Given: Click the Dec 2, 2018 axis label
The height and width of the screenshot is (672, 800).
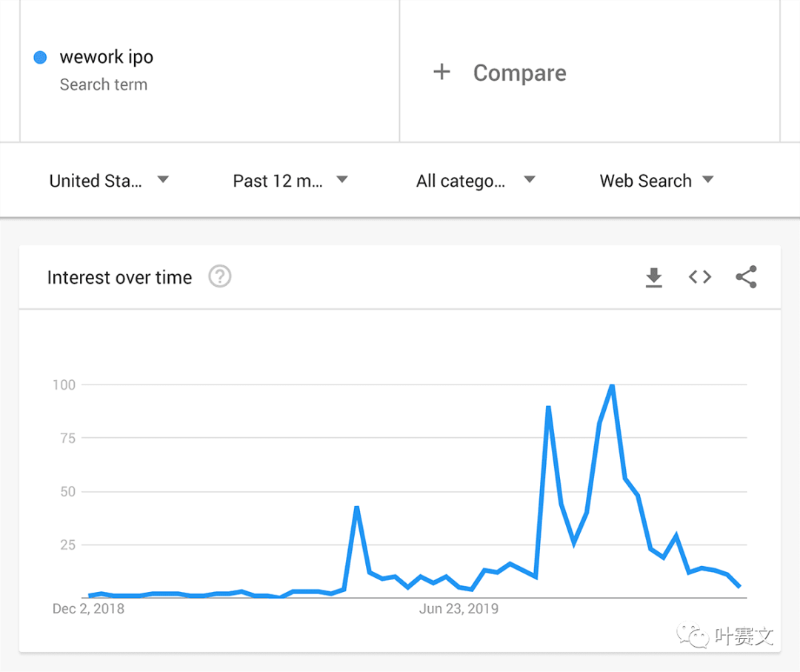Looking at the screenshot, I should [x=88, y=608].
